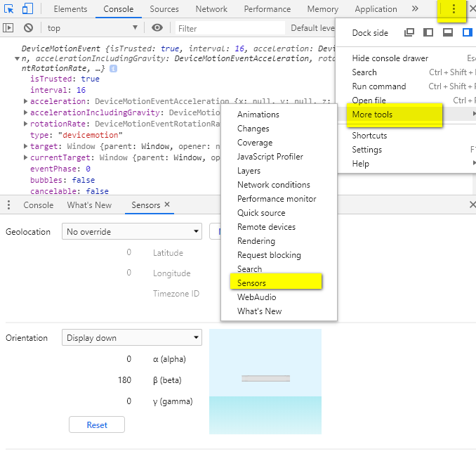Expand the currentTarget Window property

click(x=25, y=157)
